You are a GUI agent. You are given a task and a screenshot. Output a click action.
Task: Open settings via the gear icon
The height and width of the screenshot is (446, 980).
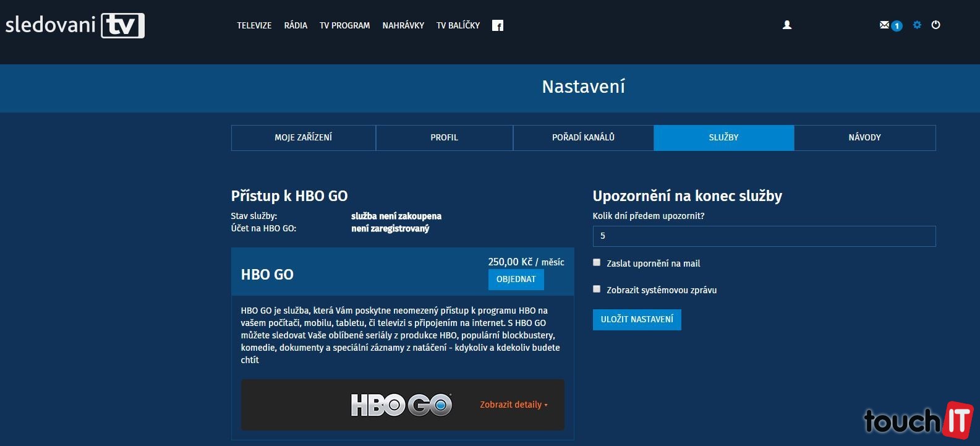(x=917, y=25)
